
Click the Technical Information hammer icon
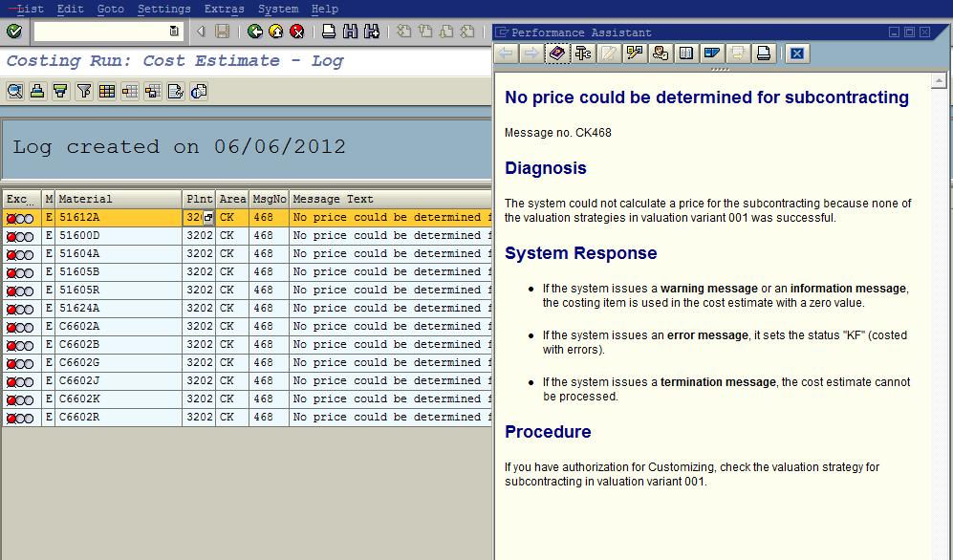point(583,54)
